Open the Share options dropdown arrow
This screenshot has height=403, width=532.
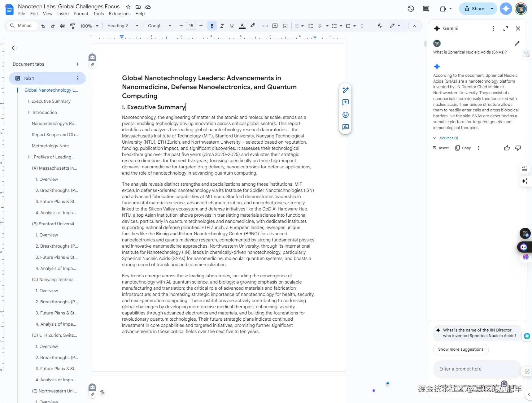492,9
